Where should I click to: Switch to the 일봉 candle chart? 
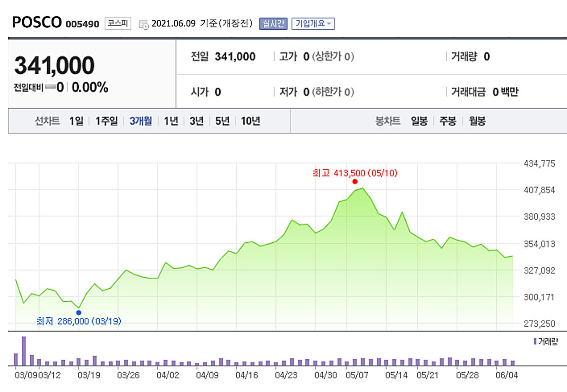click(x=419, y=121)
